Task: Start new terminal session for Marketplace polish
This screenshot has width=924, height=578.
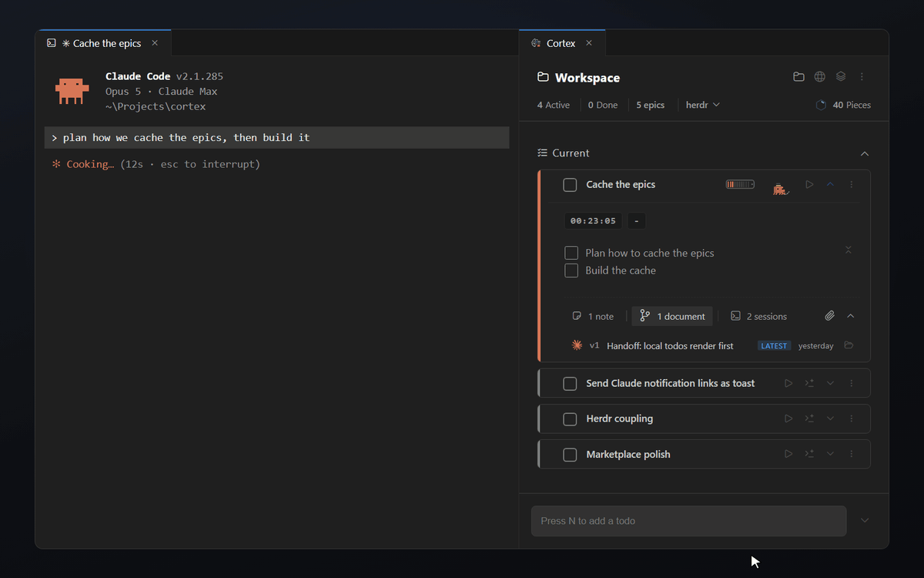Action: pos(809,455)
